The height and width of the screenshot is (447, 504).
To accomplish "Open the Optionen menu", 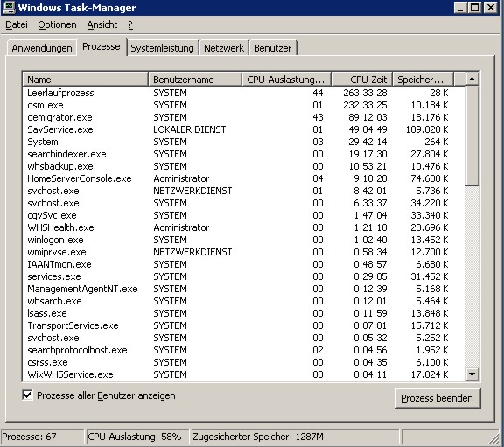I will coord(57,24).
